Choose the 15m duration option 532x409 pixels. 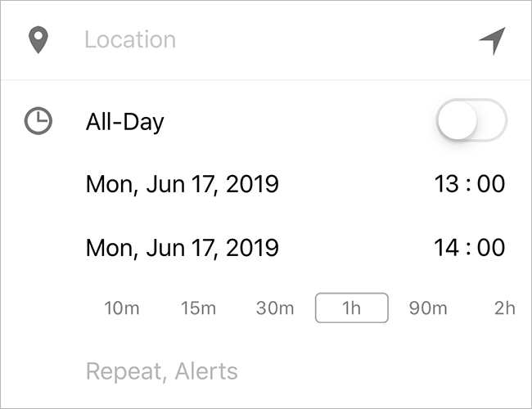click(x=198, y=308)
